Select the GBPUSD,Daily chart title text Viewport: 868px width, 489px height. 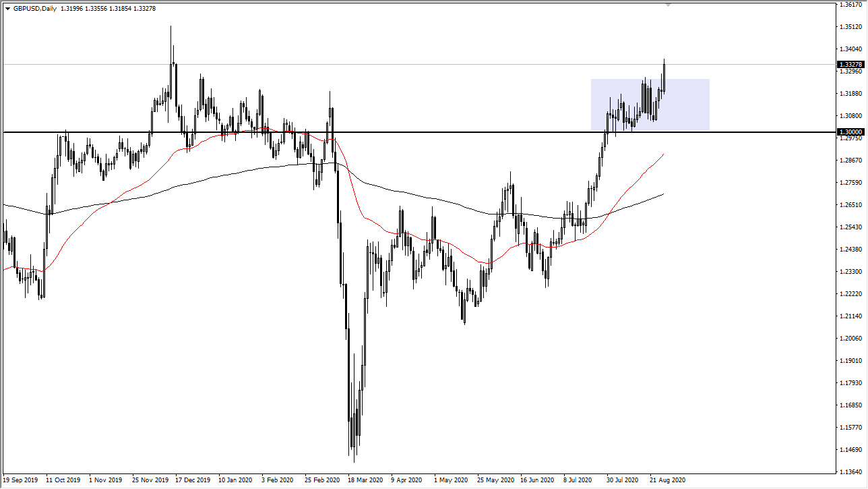pyautogui.click(x=34, y=8)
